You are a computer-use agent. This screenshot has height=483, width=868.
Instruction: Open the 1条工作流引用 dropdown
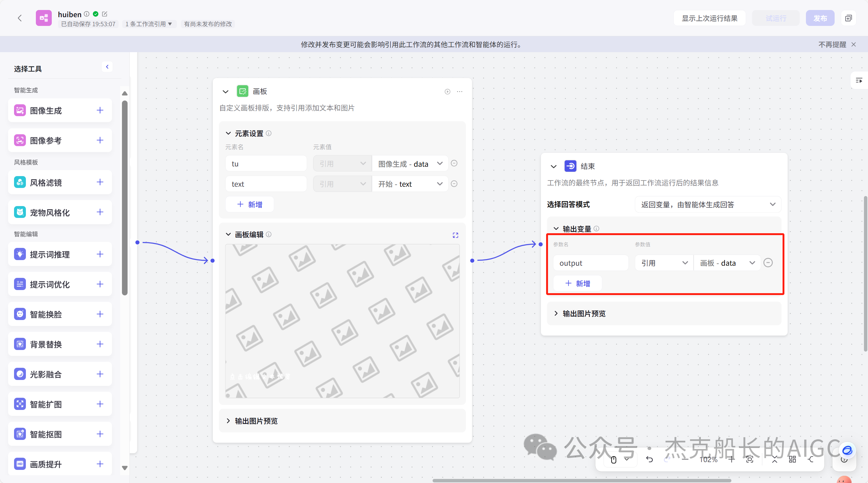[148, 24]
